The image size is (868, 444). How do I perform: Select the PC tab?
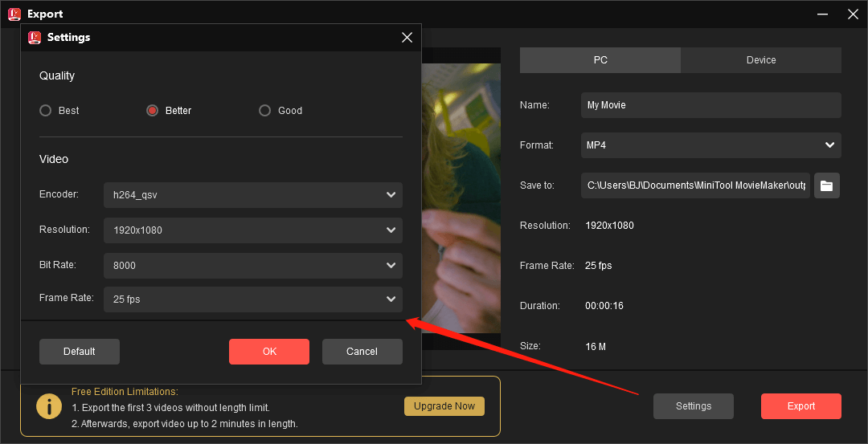[x=600, y=60]
